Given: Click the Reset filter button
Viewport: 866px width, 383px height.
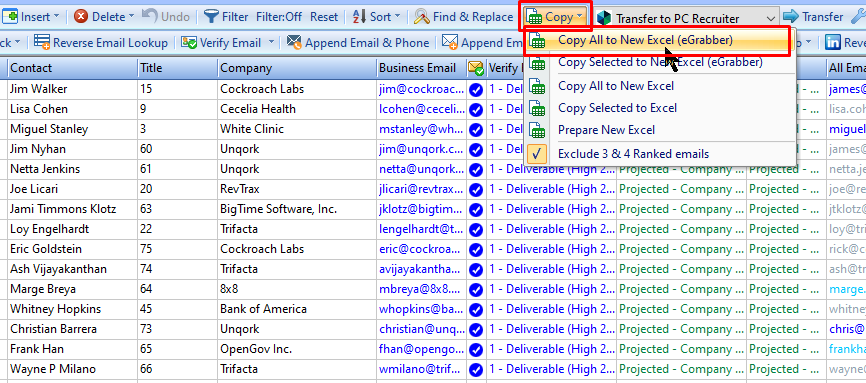Looking at the screenshot, I should [324, 17].
